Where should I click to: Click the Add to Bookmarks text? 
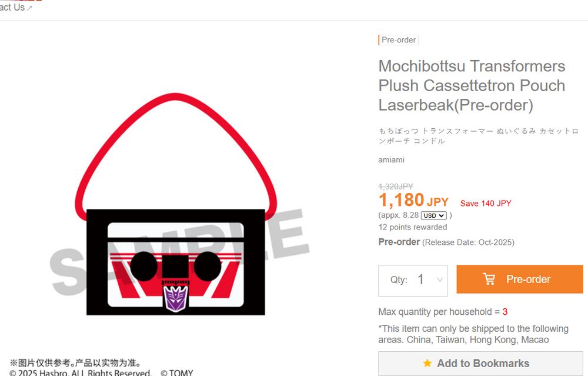(483, 363)
